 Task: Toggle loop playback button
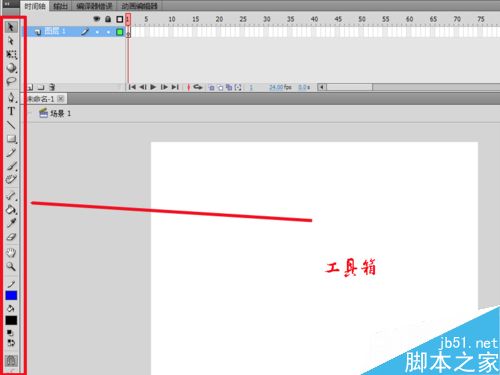pyautogui.click(x=198, y=87)
